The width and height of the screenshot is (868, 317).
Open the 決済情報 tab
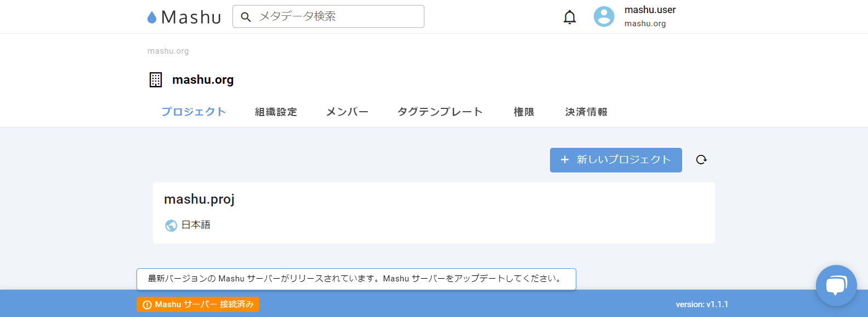(586, 112)
